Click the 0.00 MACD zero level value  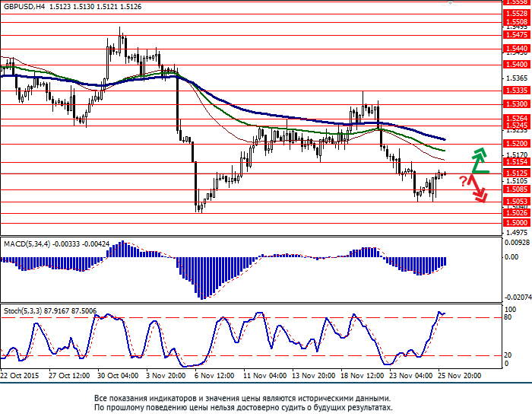[511, 257]
